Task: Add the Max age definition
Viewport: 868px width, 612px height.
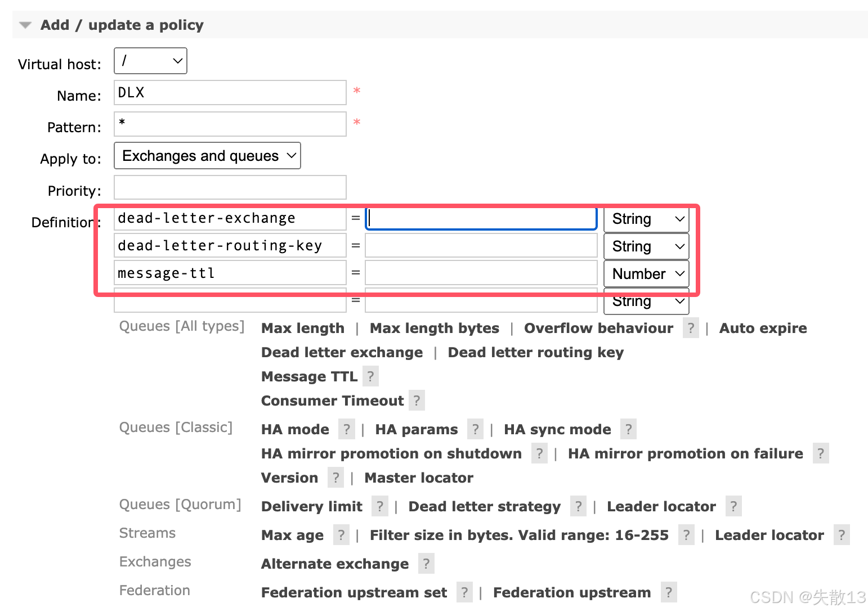Action: pyautogui.click(x=292, y=535)
